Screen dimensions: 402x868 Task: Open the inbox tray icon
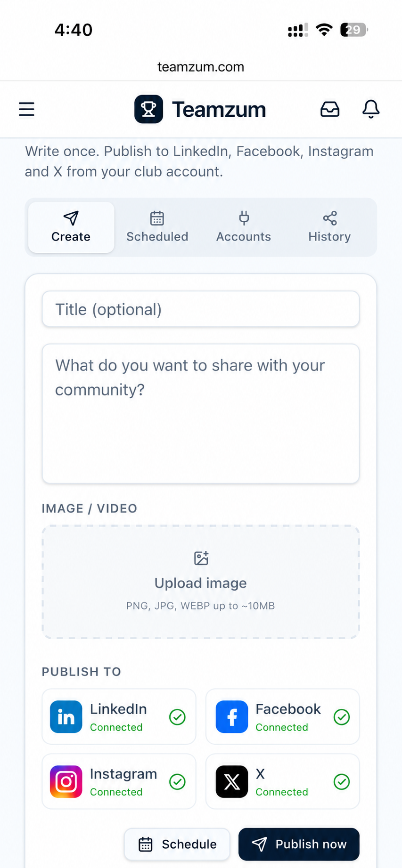[330, 109]
